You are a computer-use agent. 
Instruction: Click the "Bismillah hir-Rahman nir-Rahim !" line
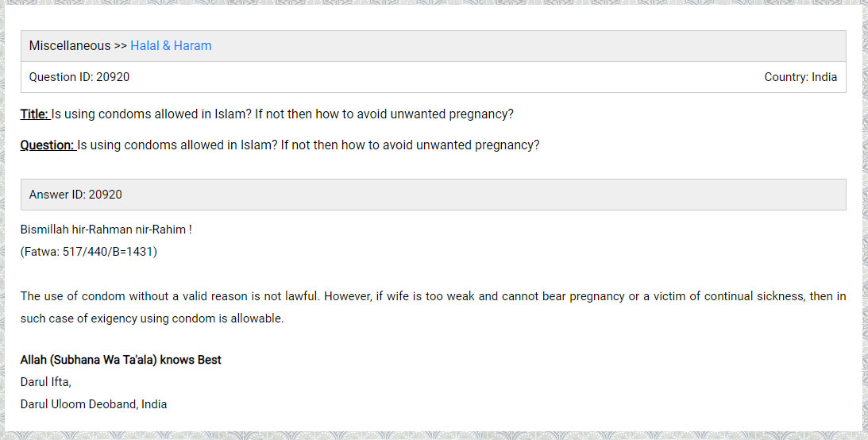tap(106, 230)
